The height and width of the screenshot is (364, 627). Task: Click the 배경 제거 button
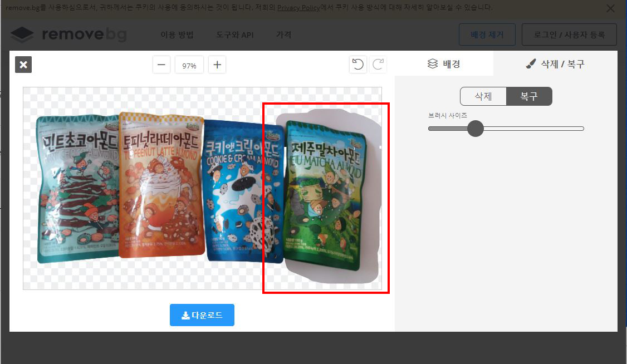coord(487,35)
